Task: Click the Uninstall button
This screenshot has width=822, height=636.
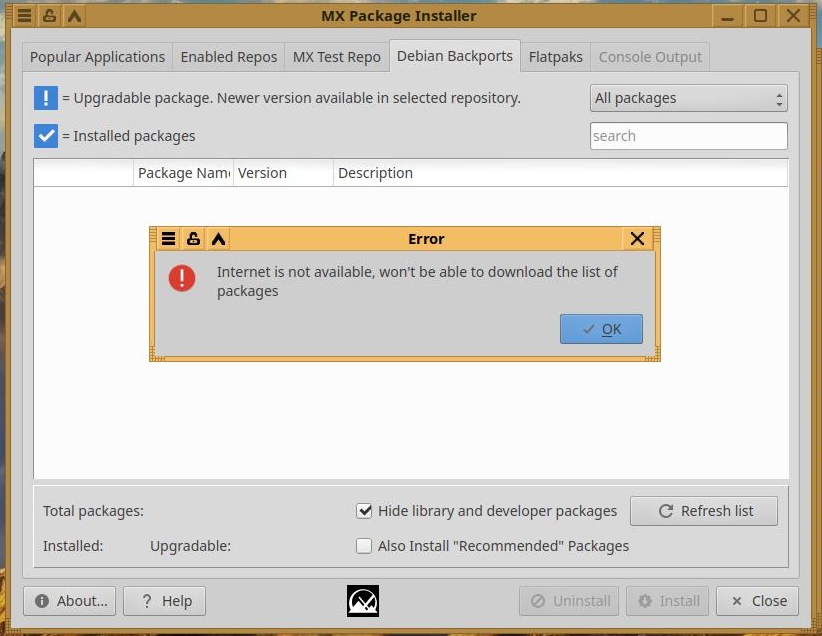Action: coord(569,601)
